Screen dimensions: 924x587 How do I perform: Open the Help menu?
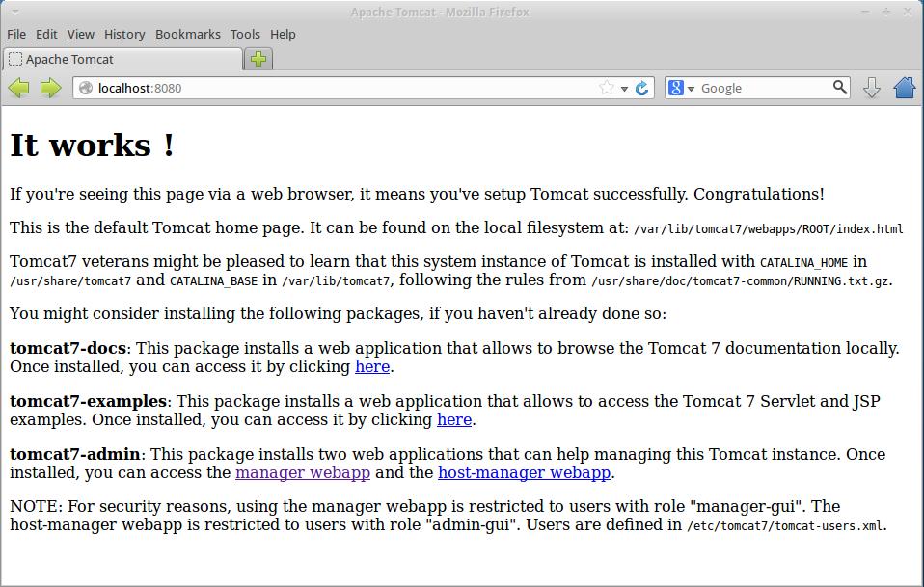pos(283,34)
